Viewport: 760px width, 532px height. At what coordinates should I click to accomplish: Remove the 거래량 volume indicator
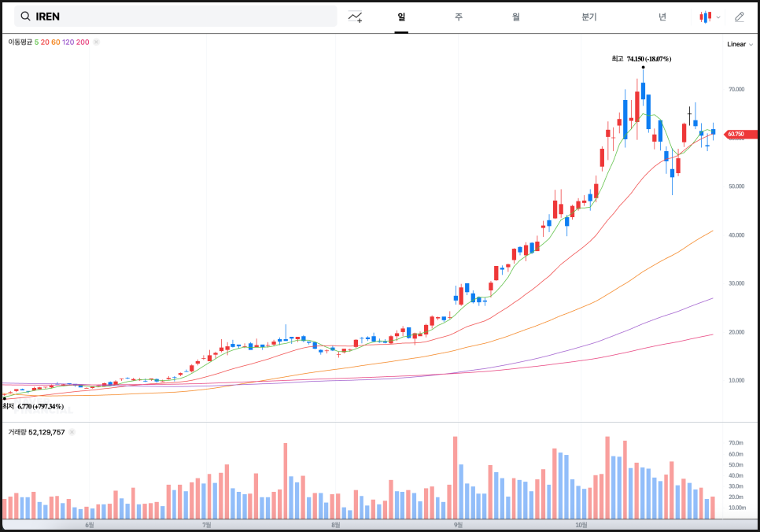point(72,432)
